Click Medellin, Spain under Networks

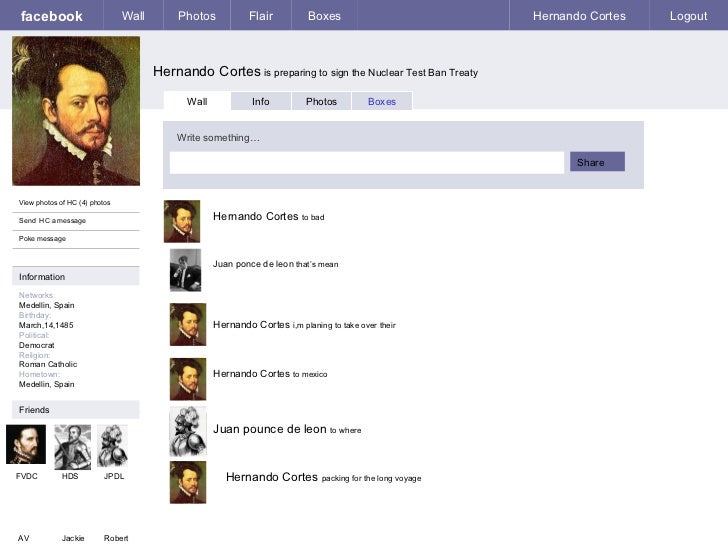pyautogui.click(x=46, y=305)
